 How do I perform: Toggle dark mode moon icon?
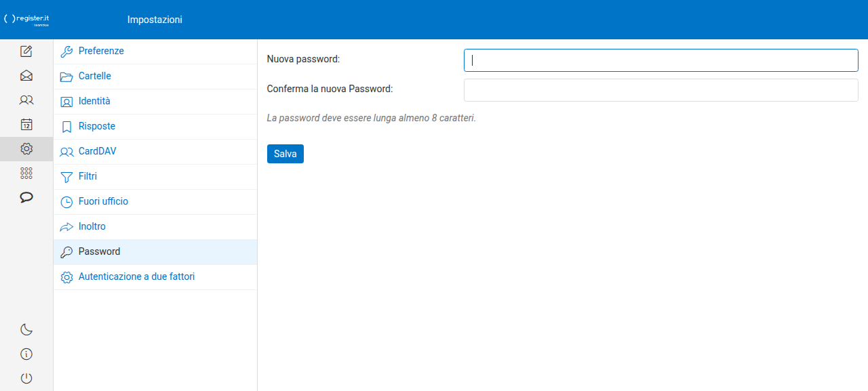click(26, 329)
